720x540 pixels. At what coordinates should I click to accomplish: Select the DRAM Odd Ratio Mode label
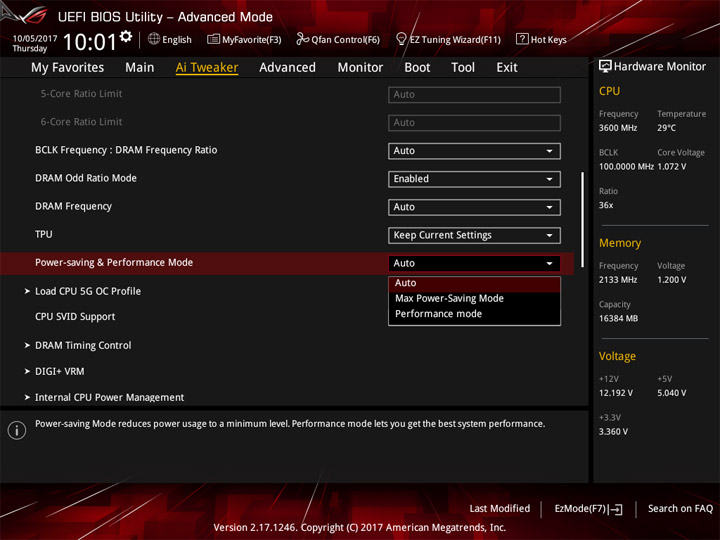pos(86,178)
